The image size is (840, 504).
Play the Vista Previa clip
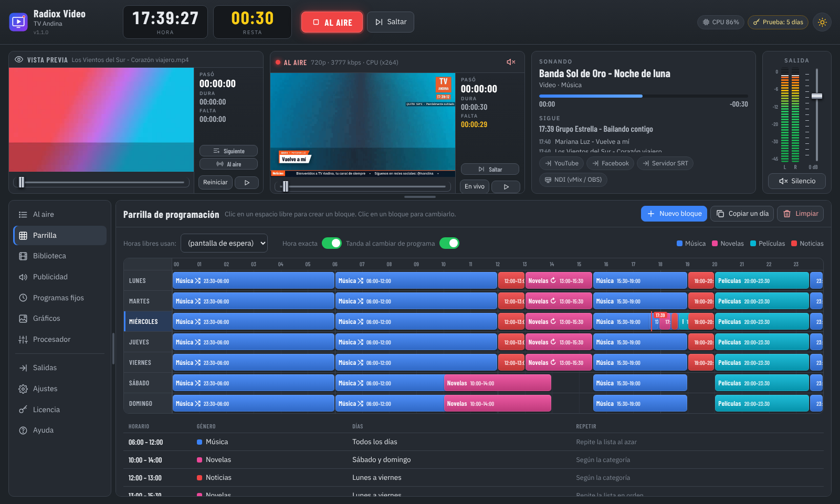[247, 182]
